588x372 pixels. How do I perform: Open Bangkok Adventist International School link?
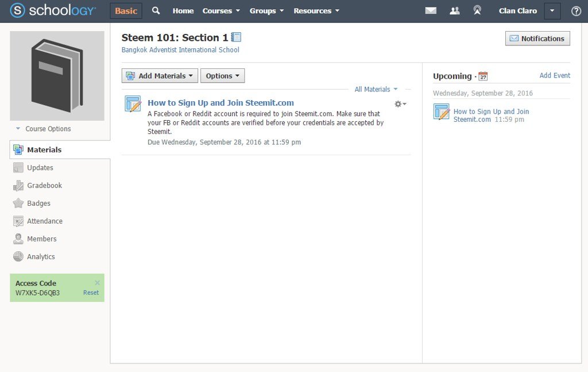(x=180, y=50)
